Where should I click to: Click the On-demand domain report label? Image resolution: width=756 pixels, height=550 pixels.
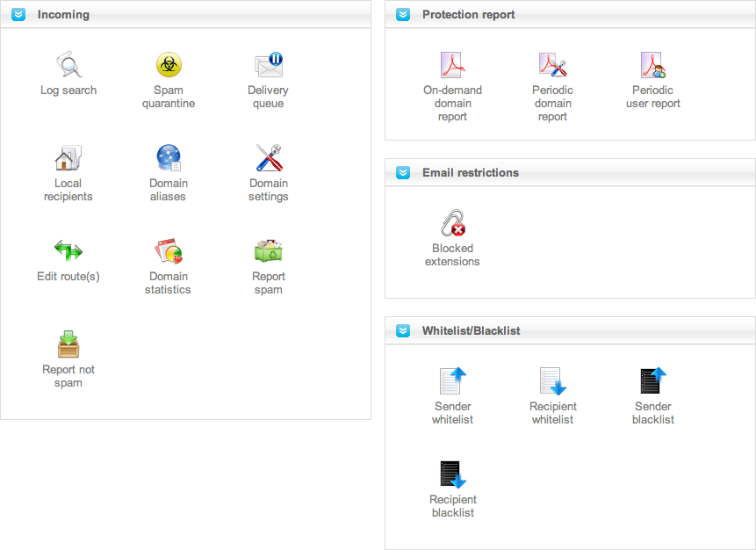pos(453,104)
